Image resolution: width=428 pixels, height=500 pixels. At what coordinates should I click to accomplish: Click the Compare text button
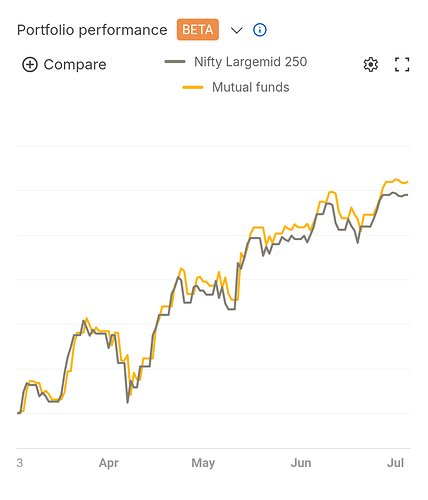(75, 65)
